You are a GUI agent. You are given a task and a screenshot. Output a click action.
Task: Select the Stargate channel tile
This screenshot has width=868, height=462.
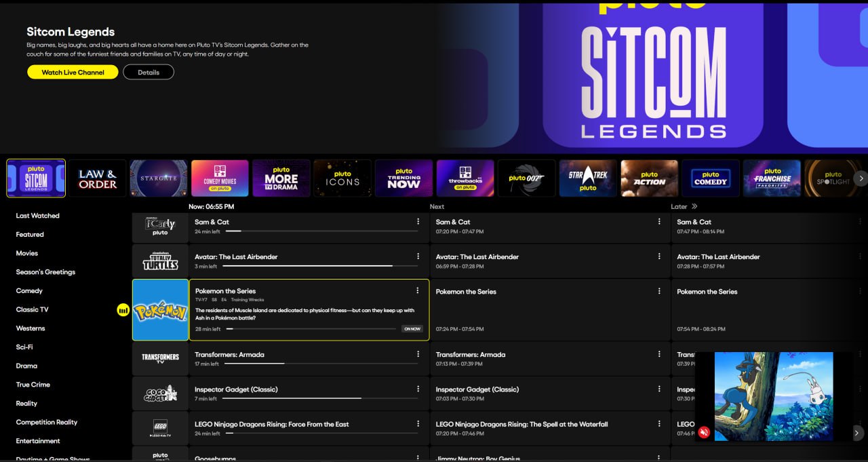158,178
